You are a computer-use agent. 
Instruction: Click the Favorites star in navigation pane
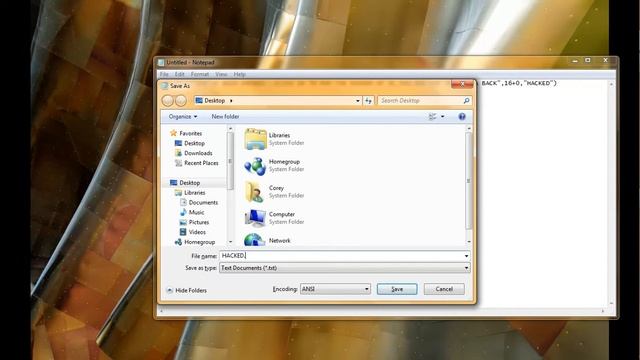(173, 133)
